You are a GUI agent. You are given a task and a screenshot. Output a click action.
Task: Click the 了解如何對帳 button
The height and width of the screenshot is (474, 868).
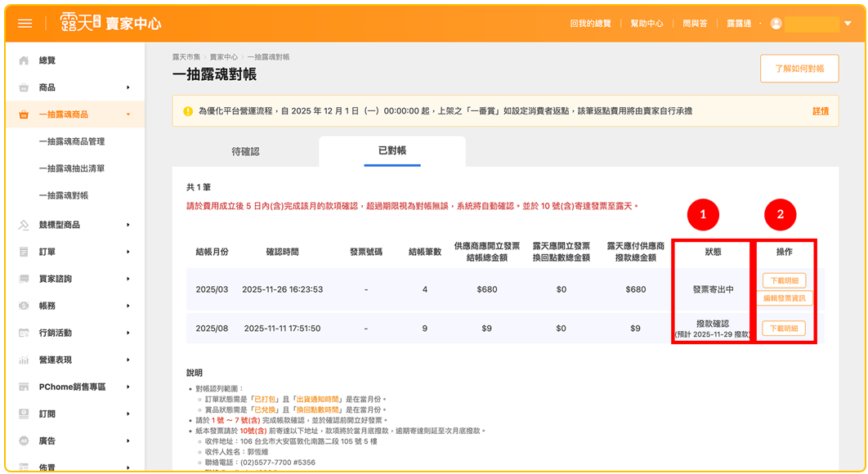click(x=799, y=69)
